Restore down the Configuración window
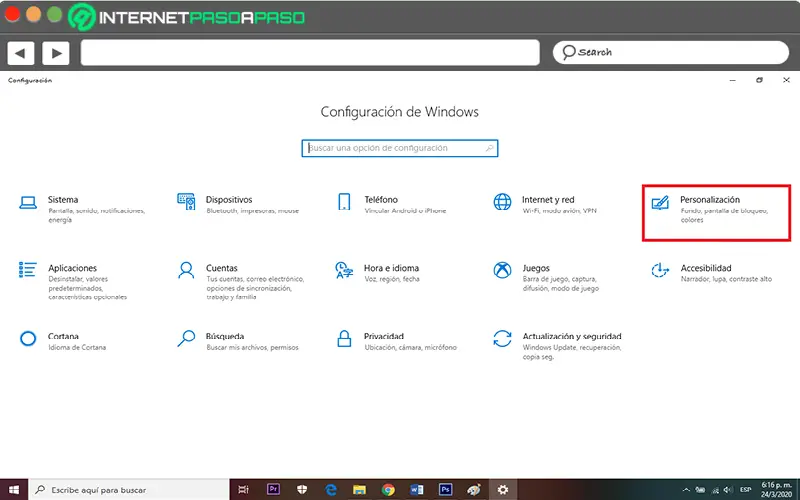The image size is (800, 500). pos(759,80)
